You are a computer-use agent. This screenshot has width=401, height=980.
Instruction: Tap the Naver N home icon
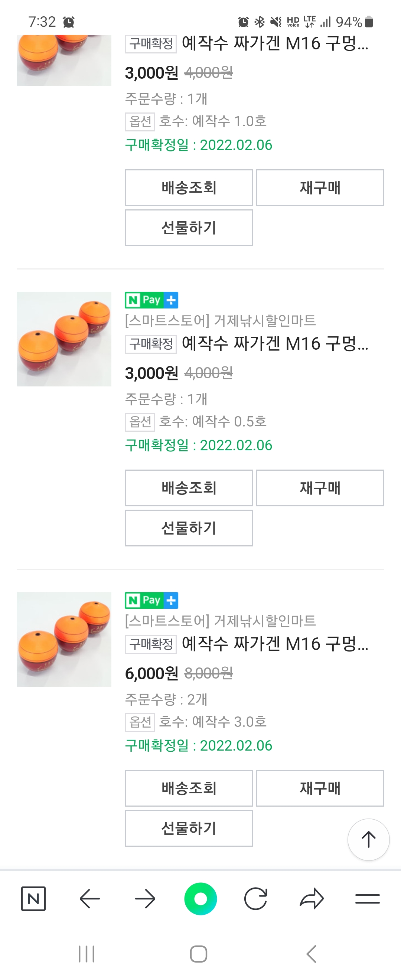point(33,899)
